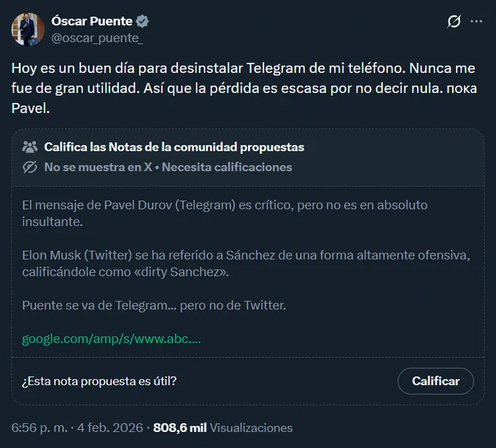
Task: Click the note paragraph mentioning Elon Musk
Action: pyautogui.click(x=246, y=263)
